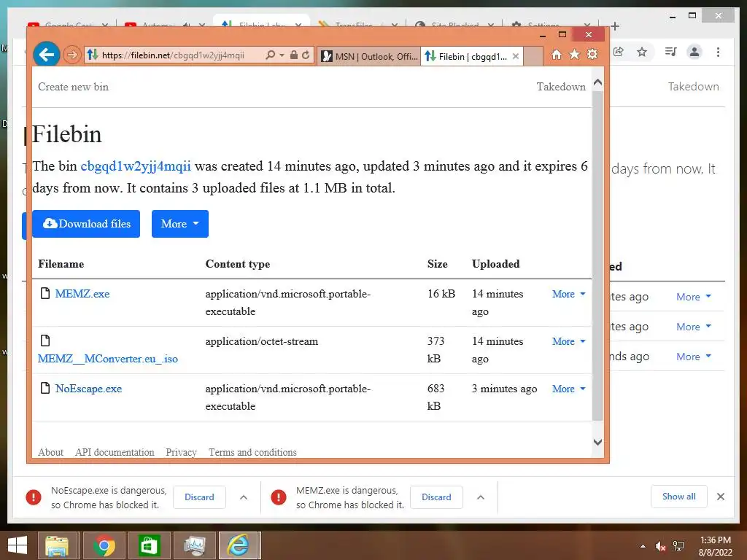Open the address bar search dropdown arrow

pos(282,55)
